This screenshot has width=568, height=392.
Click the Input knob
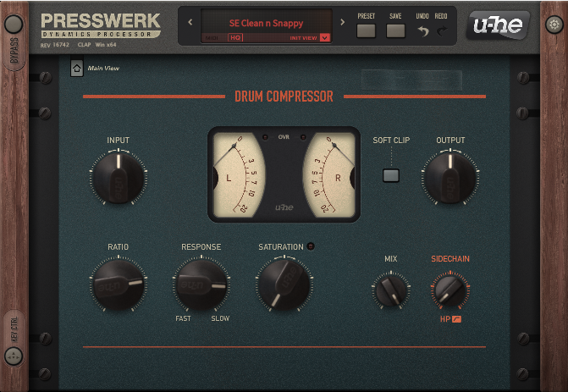point(119,177)
